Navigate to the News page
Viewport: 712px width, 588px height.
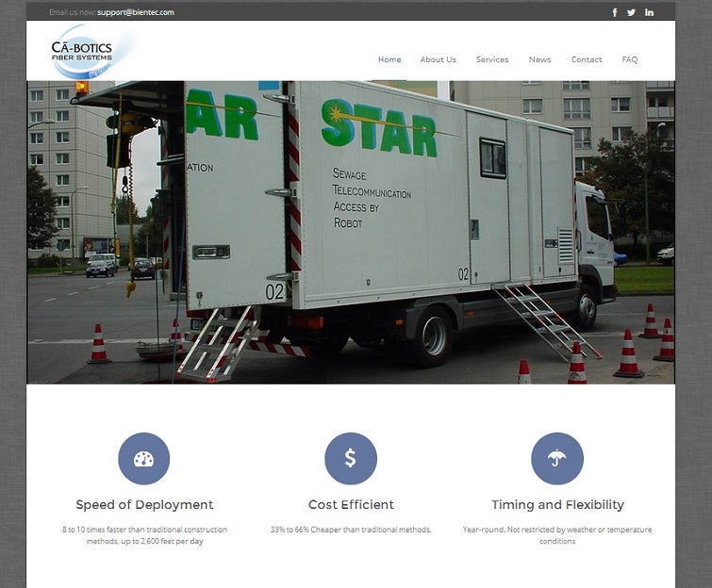coord(540,59)
